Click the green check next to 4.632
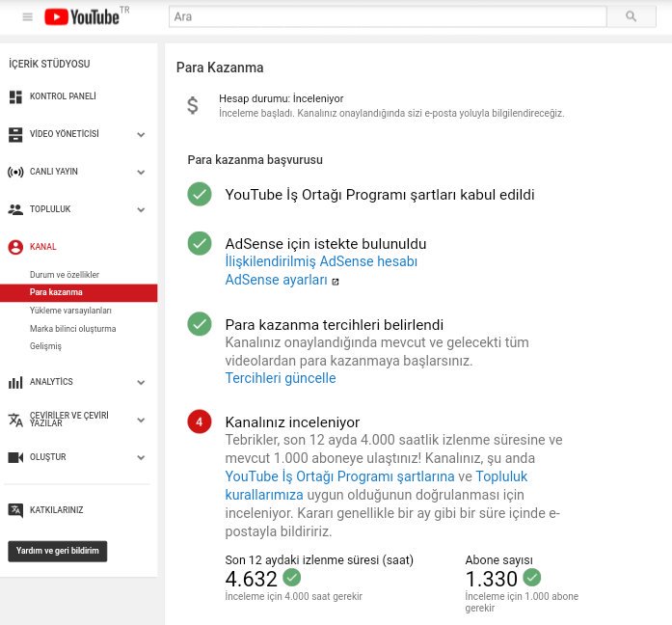This screenshot has height=625, width=672. coord(292,577)
